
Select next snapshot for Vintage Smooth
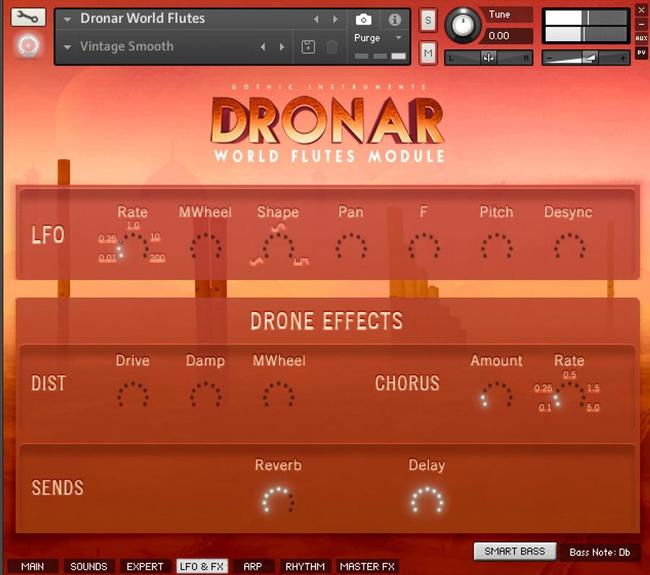[282, 47]
